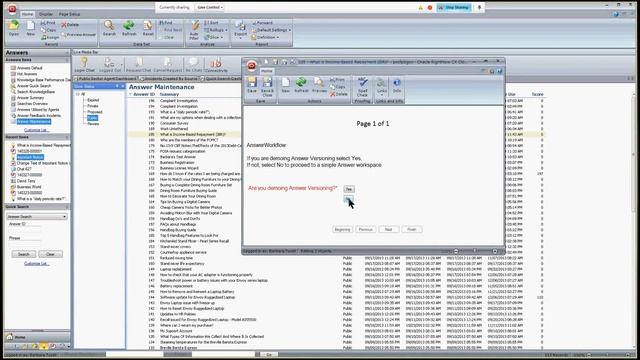Click the Stop Sharing button
The image size is (640, 360).
(x=454, y=7)
